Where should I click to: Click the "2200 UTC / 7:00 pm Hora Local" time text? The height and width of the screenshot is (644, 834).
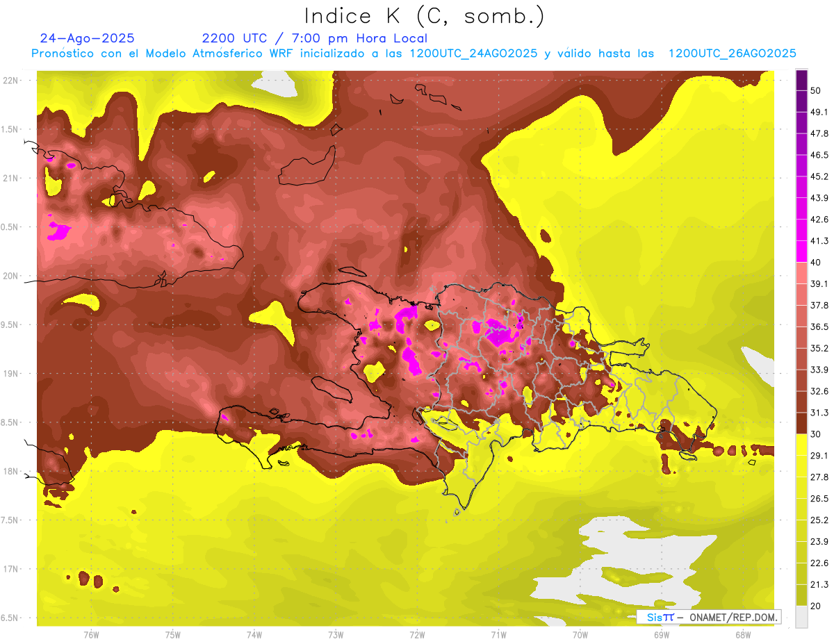coord(315,38)
